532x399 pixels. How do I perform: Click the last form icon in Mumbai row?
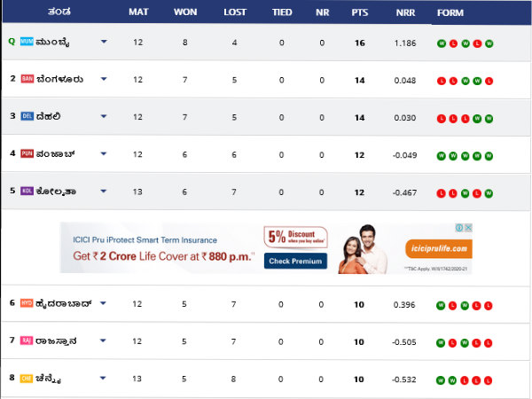(489, 43)
